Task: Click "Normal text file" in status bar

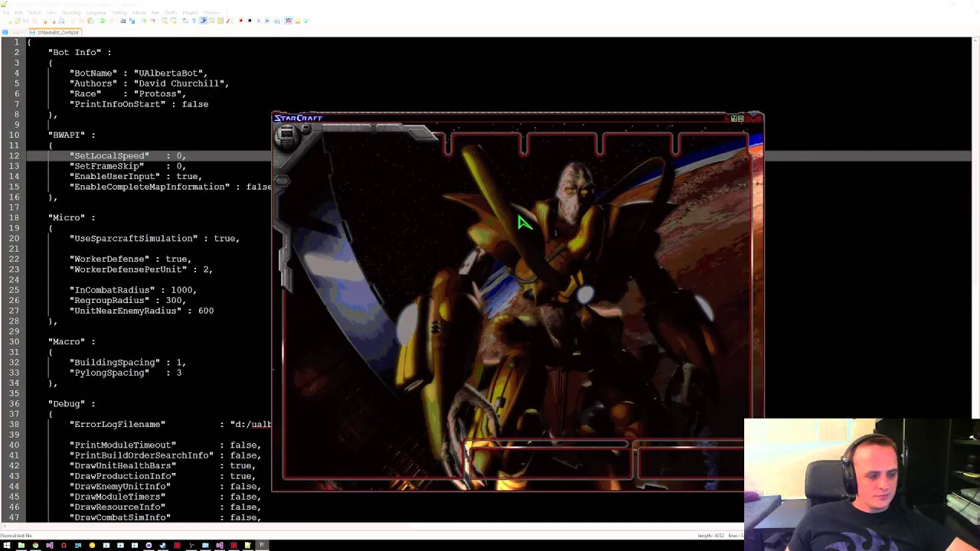Action: click(16, 536)
